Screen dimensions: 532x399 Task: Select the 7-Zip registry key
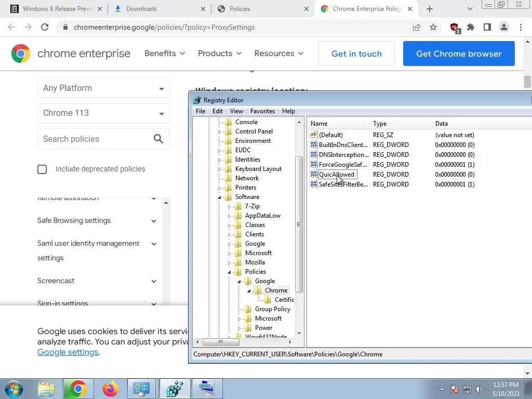pos(252,206)
